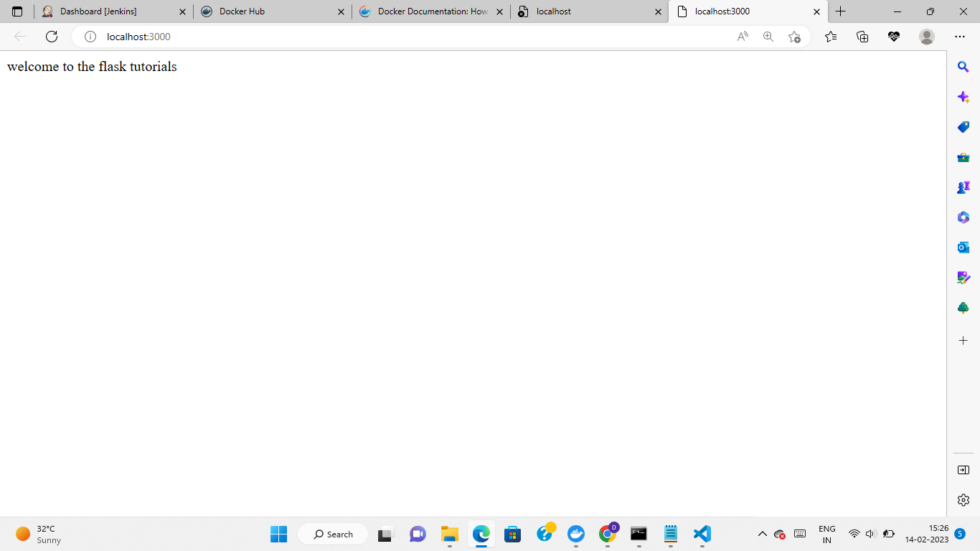Add the current page to favorites

point(793,37)
